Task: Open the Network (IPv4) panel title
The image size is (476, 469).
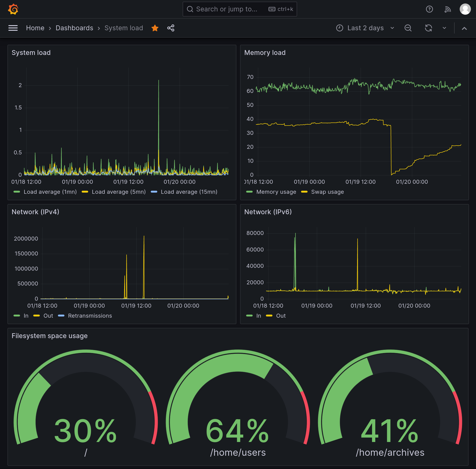Action: click(35, 212)
